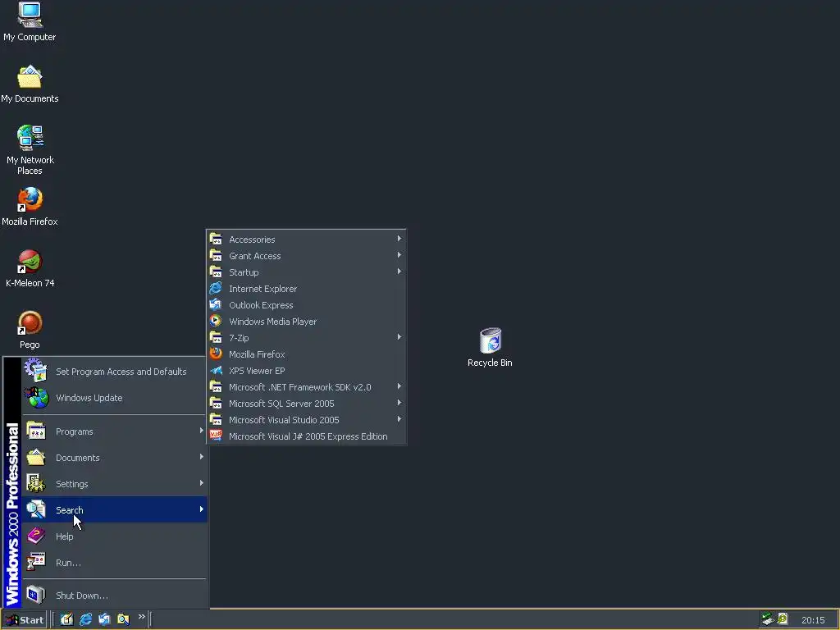The image size is (840, 630).
Task: Launch XPS Viewer EP
Action: coord(306,371)
